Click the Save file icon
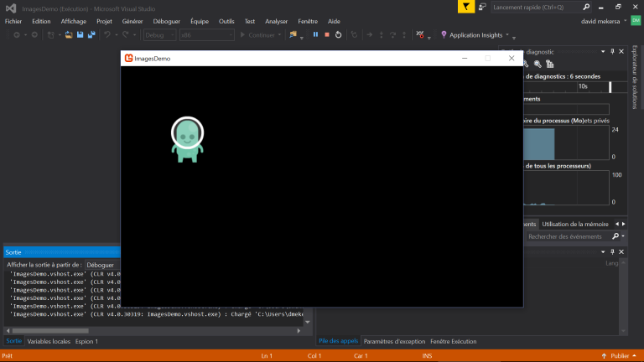This screenshot has width=644, height=362. (80, 35)
